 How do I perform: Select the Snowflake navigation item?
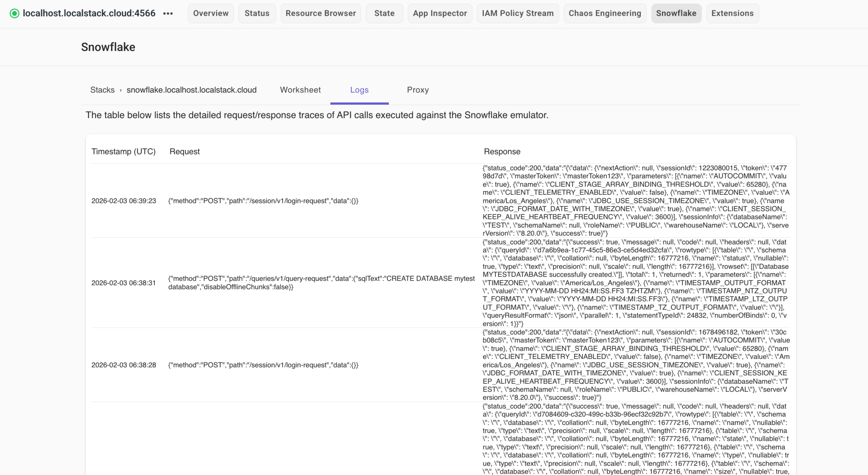[x=676, y=13]
